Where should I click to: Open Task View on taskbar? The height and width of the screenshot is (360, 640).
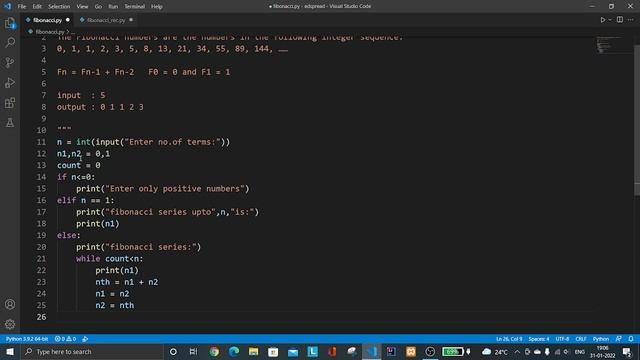193,352
